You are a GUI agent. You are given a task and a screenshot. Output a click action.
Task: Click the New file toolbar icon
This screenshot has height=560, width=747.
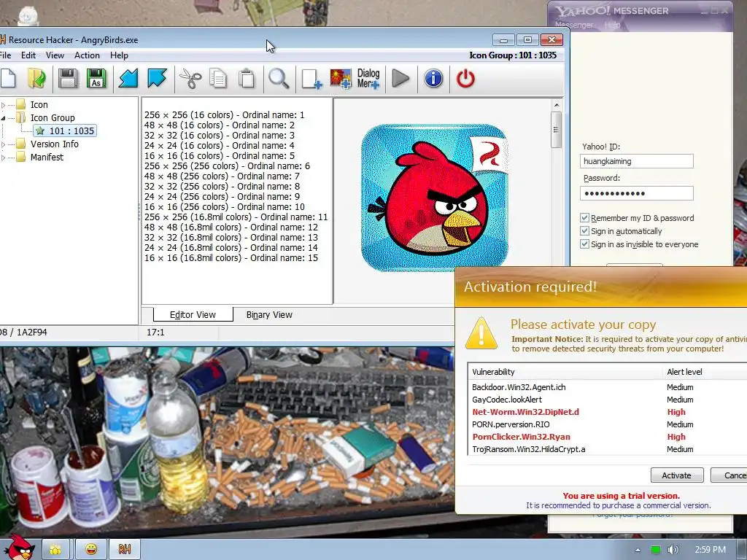[x=8, y=79]
